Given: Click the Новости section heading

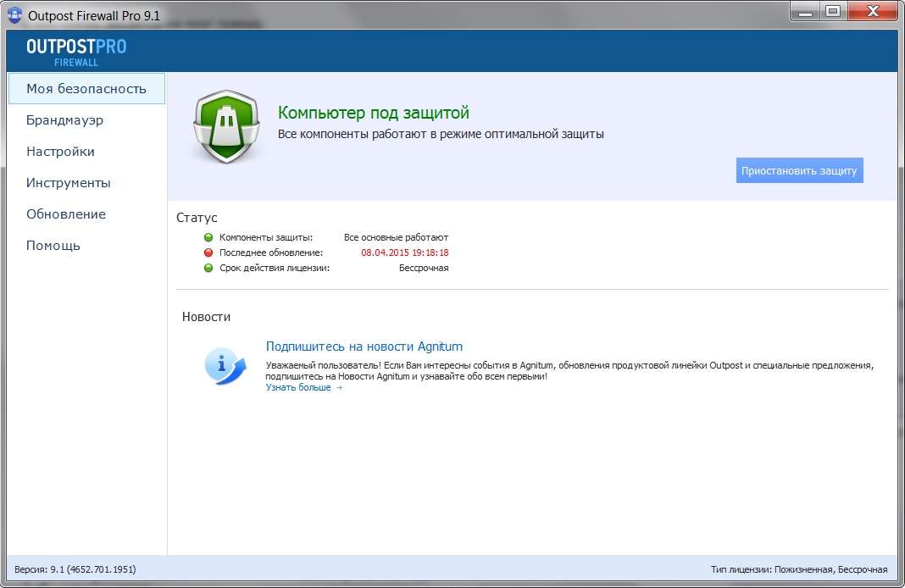Looking at the screenshot, I should (x=206, y=317).
